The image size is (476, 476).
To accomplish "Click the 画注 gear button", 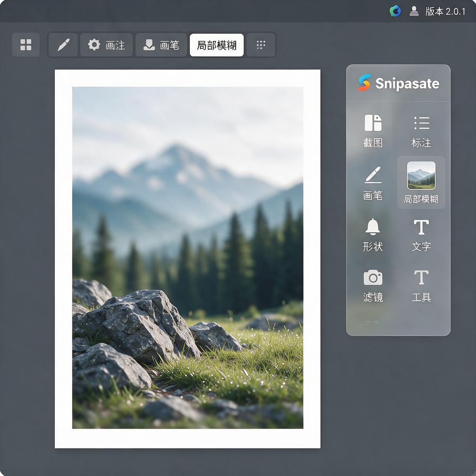I will pos(106,45).
